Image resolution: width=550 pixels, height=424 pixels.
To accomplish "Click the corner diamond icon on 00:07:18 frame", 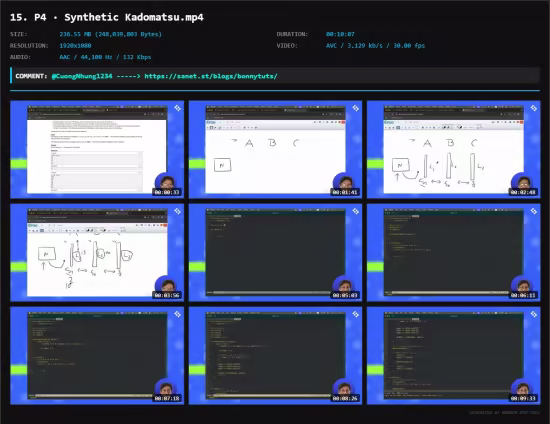I will [177, 314].
